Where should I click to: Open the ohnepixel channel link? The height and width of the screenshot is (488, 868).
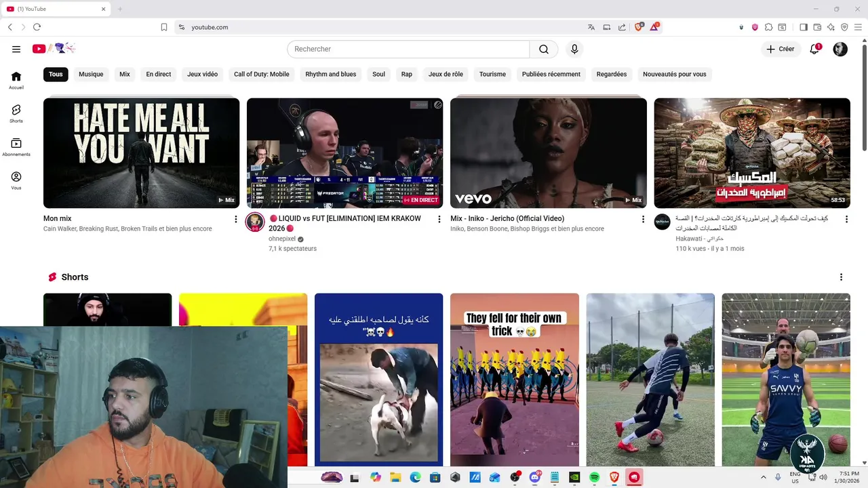tap(282, 239)
